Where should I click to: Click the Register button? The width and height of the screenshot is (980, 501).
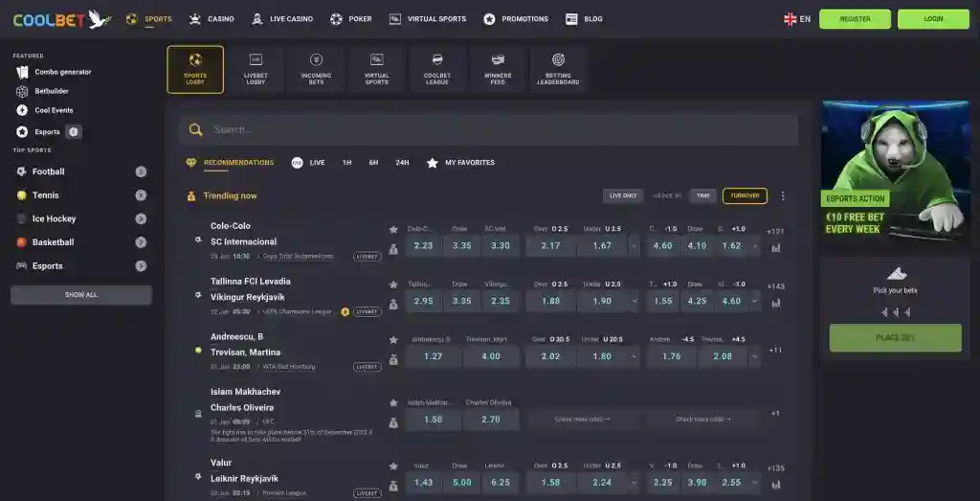click(855, 19)
